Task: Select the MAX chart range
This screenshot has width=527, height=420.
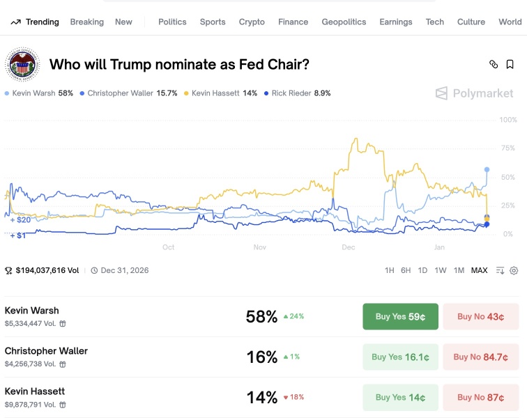Action: [x=480, y=271]
